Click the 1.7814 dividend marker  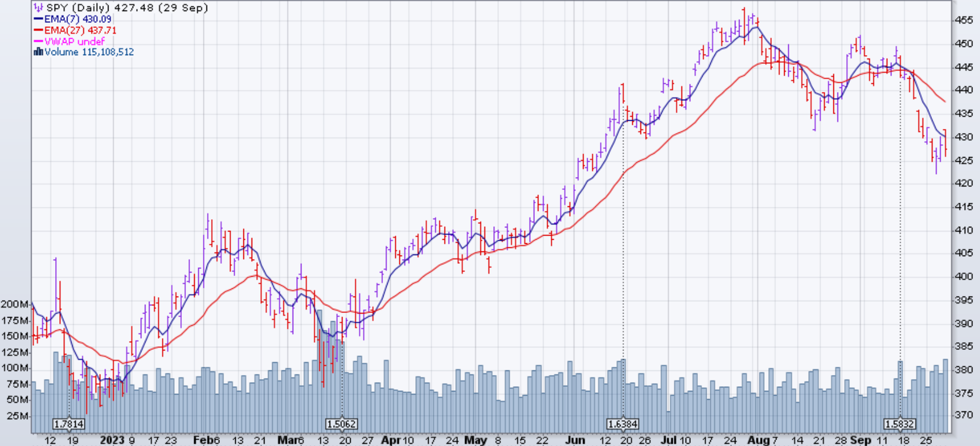click(69, 424)
